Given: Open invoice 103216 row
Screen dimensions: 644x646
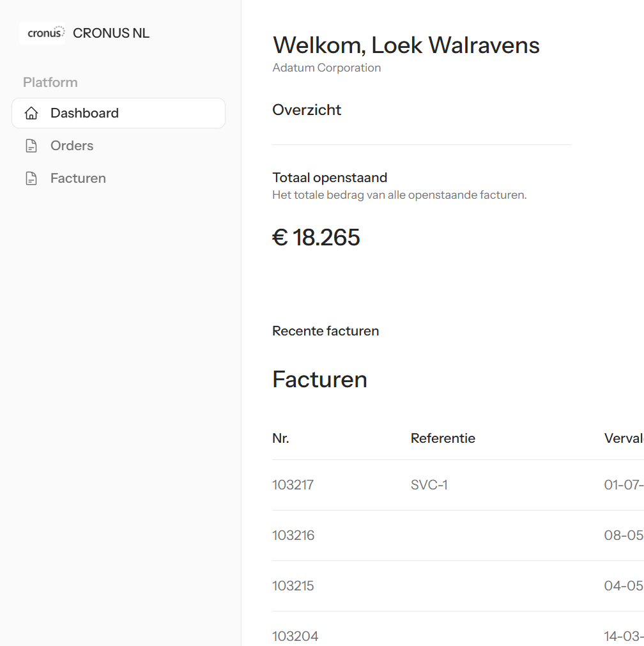Looking at the screenshot, I should [x=293, y=535].
